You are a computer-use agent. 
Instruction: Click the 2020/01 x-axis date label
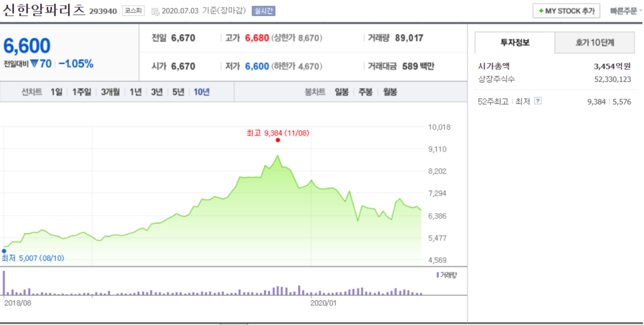pyautogui.click(x=323, y=303)
